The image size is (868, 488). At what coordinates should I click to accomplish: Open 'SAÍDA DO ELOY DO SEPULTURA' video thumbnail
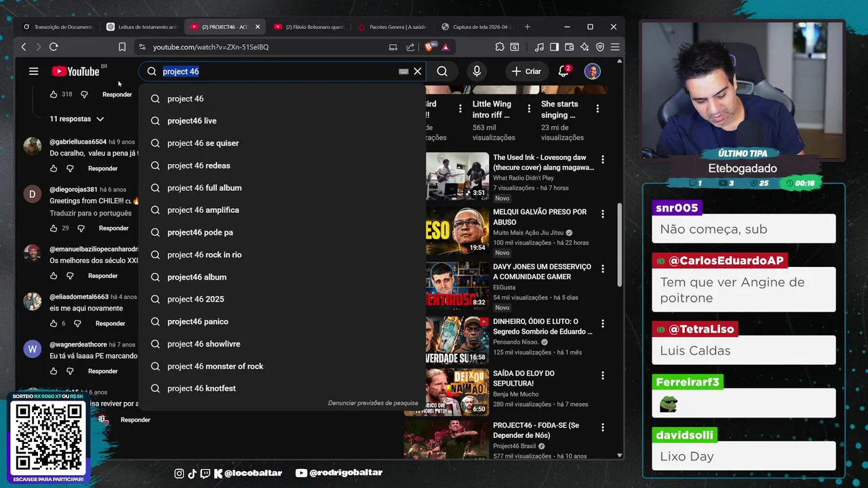coord(456,392)
